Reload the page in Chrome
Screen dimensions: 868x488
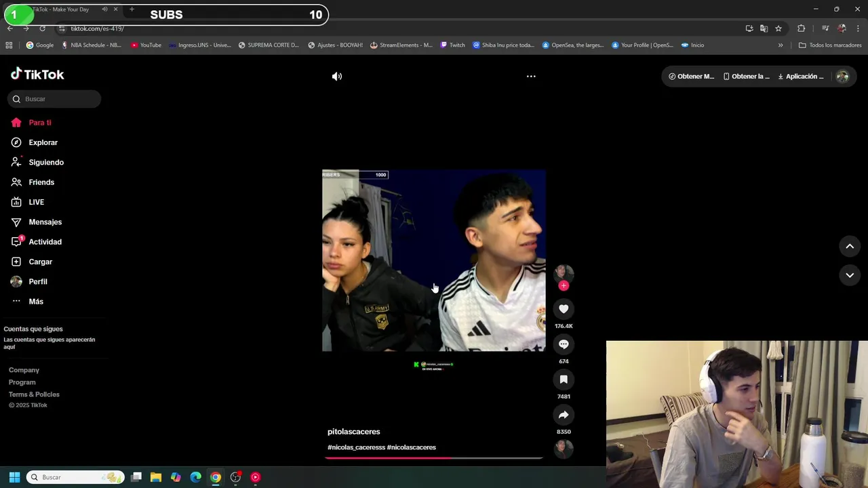click(x=42, y=28)
